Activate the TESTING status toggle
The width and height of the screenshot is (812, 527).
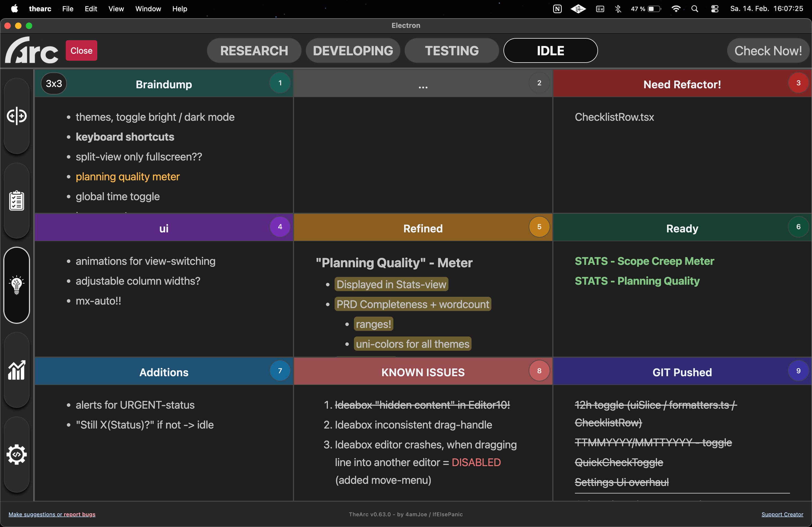point(452,50)
